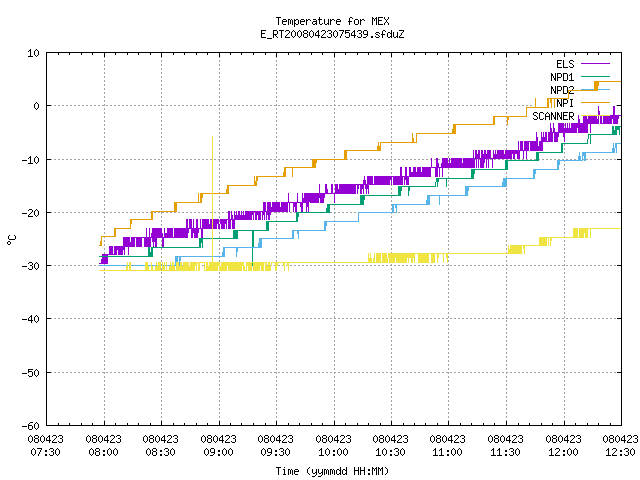Select the NPD1 legend label
This screenshot has height=480, width=640.
coord(562,77)
